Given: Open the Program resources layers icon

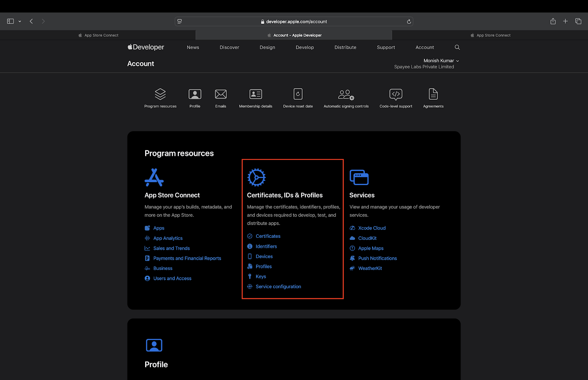Looking at the screenshot, I should [x=160, y=94].
